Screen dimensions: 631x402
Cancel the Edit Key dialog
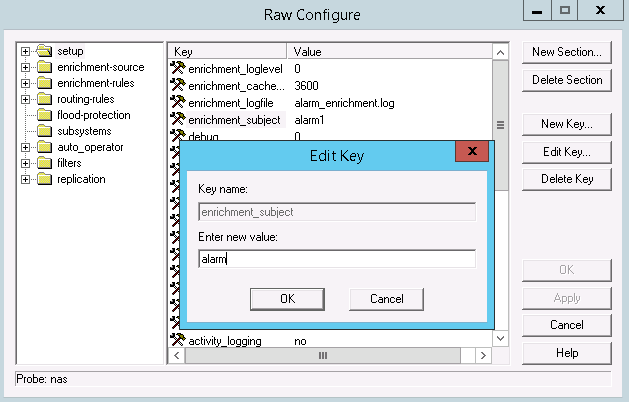pyautogui.click(x=386, y=299)
